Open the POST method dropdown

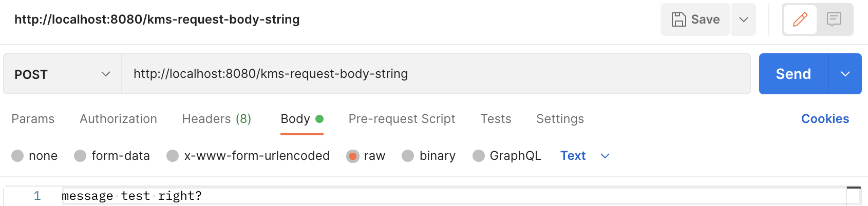click(63, 74)
